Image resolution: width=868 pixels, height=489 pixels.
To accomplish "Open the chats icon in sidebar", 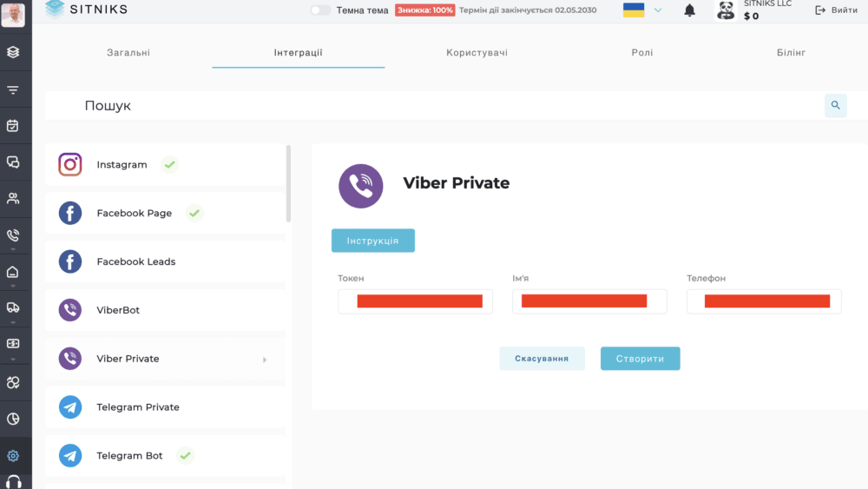I will (x=13, y=162).
